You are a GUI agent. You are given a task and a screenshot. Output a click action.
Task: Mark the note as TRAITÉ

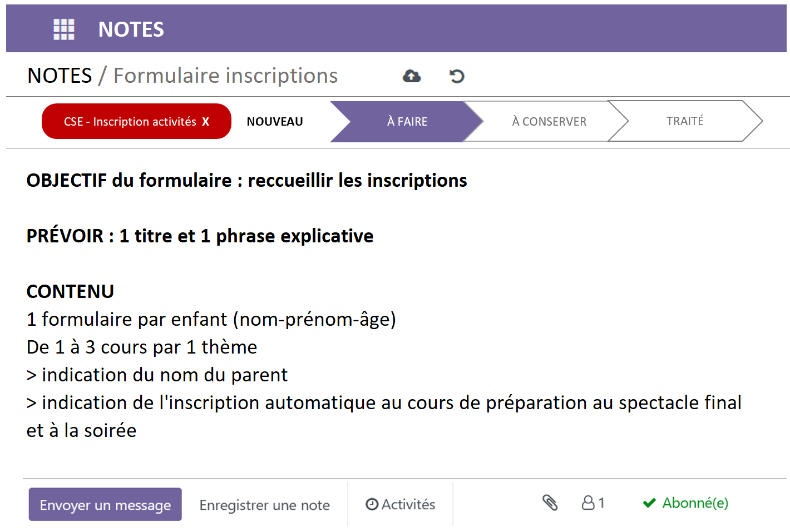(685, 121)
